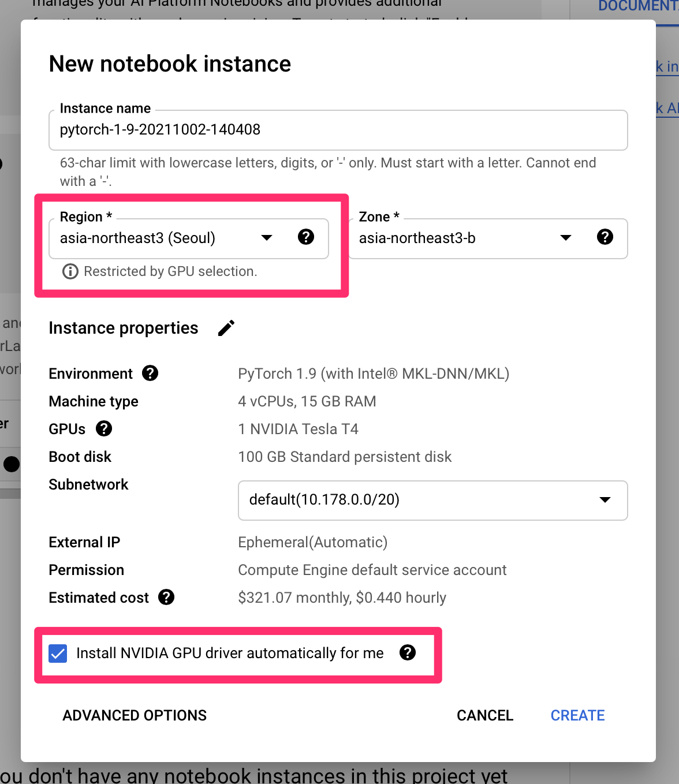The height and width of the screenshot is (784, 679).
Task: Show Estimated cost help tooltip icon
Action: pos(166,597)
